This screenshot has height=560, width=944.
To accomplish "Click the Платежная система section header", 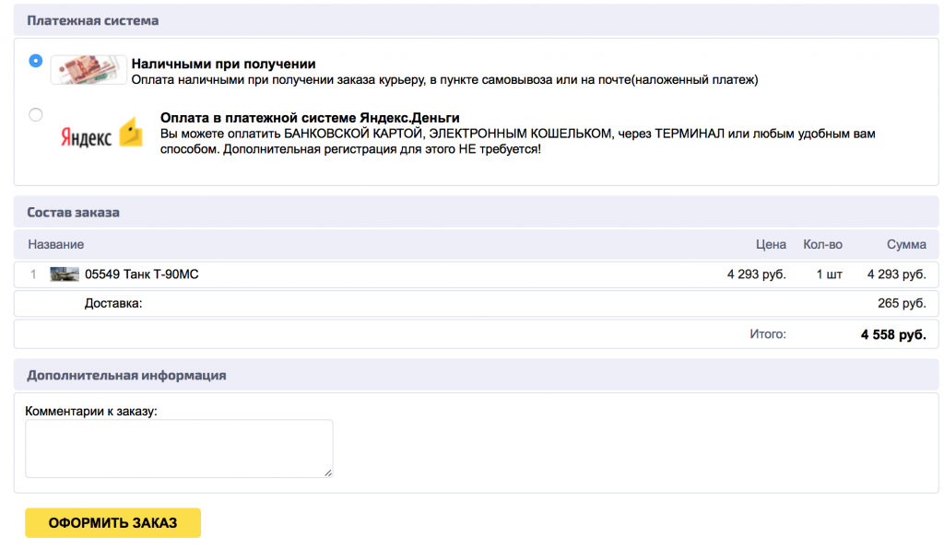I will tap(88, 19).
